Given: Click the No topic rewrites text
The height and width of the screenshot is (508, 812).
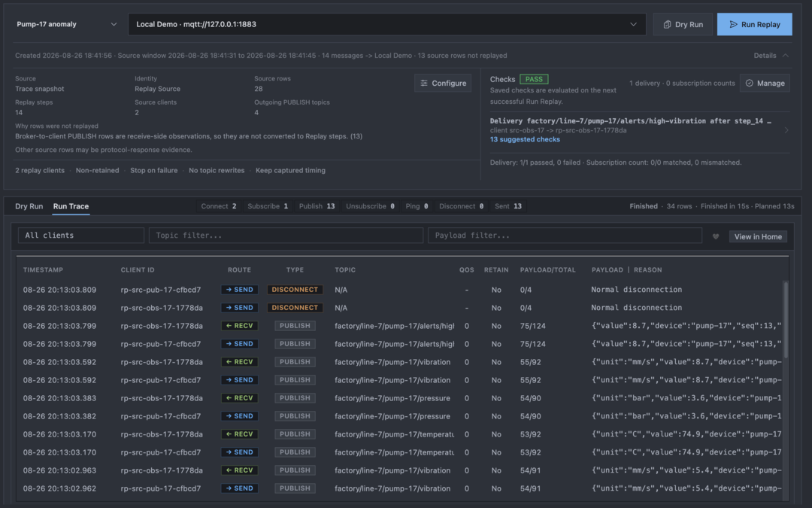Looking at the screenshot, I should 217,171.
